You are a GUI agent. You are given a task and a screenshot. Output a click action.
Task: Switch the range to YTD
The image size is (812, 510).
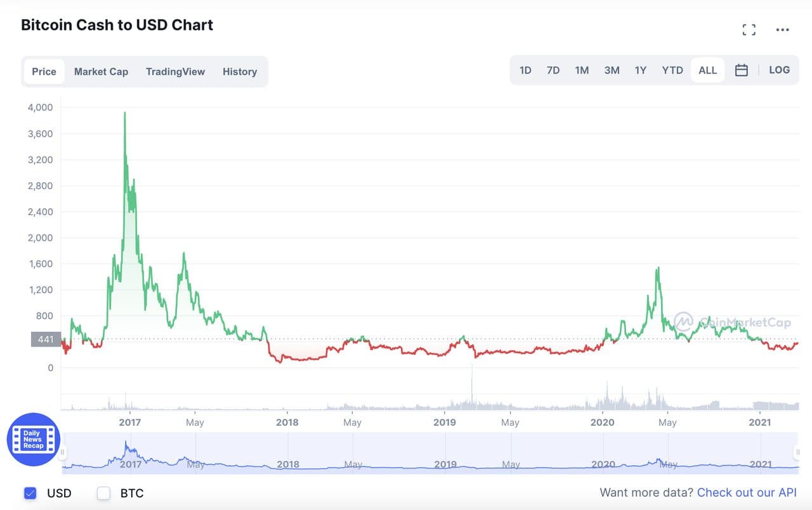(x=672, y=70)
